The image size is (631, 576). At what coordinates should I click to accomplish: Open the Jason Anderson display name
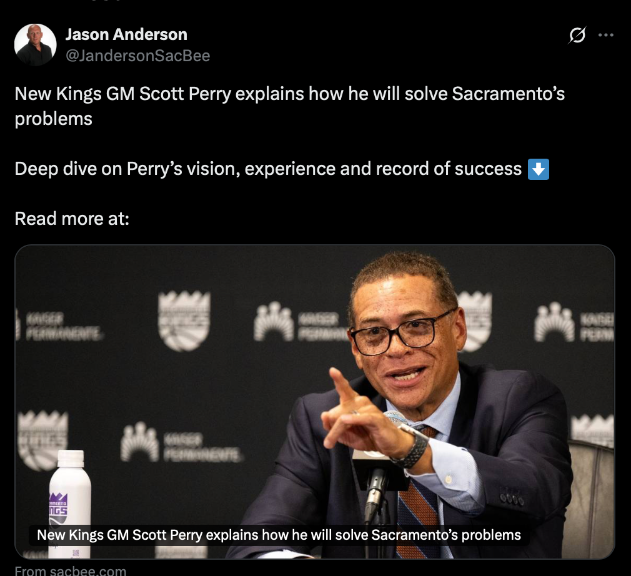coord(126,35)
